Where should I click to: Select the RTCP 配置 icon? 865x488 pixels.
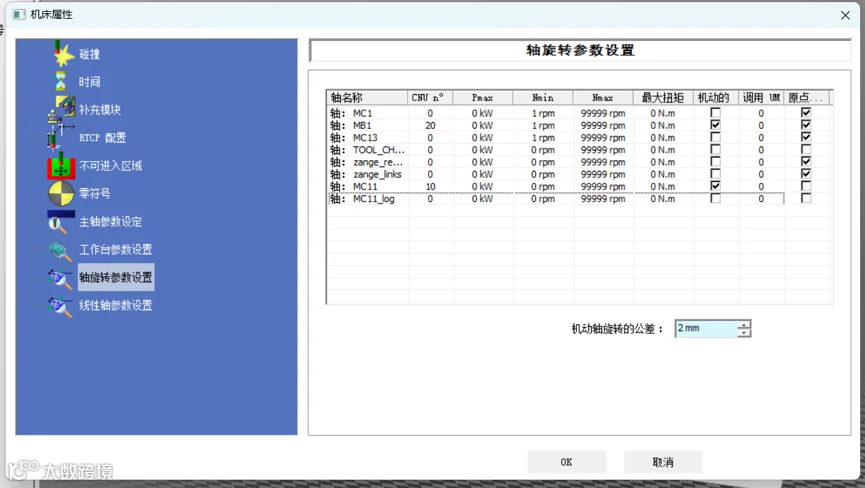[x=60, y=137]
